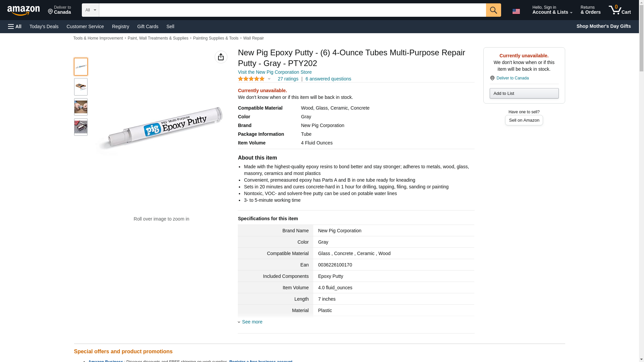Open the 6 answered questions link
Image resolution: width=644 pixels, height=362 pixels.
point(328,79)
